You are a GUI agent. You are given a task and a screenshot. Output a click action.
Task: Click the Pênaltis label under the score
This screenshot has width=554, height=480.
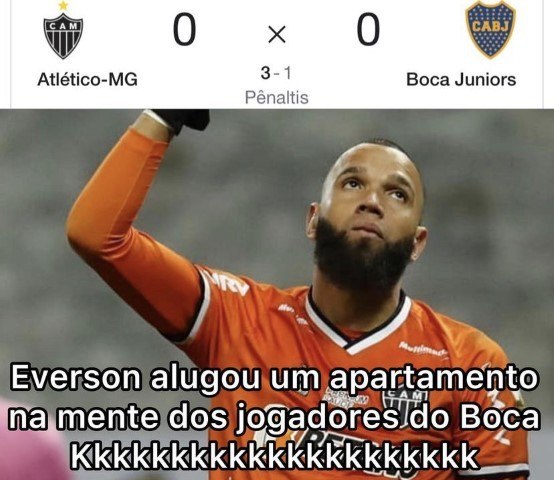[277, 98]
